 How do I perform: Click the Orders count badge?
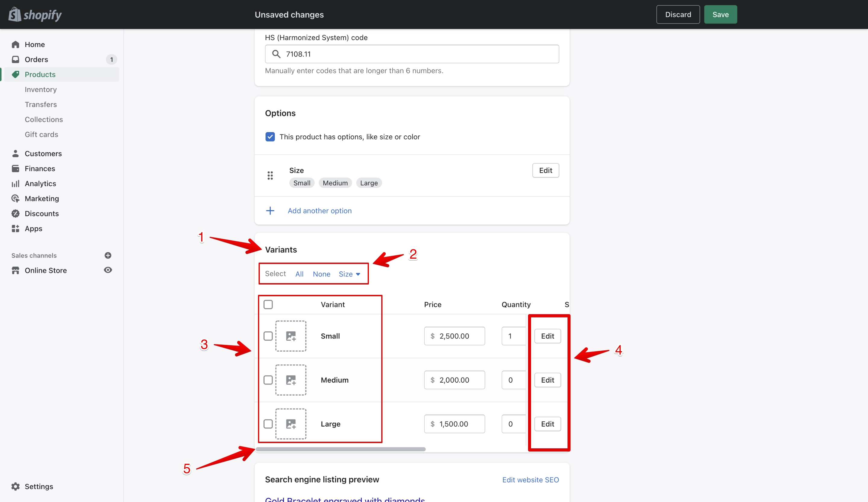(x=111, y=60)
